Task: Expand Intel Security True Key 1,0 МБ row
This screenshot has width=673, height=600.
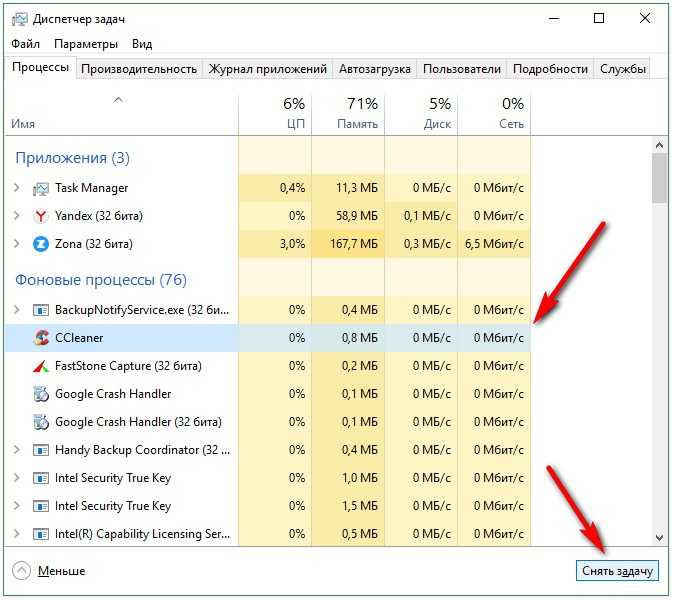Action: 17,477
